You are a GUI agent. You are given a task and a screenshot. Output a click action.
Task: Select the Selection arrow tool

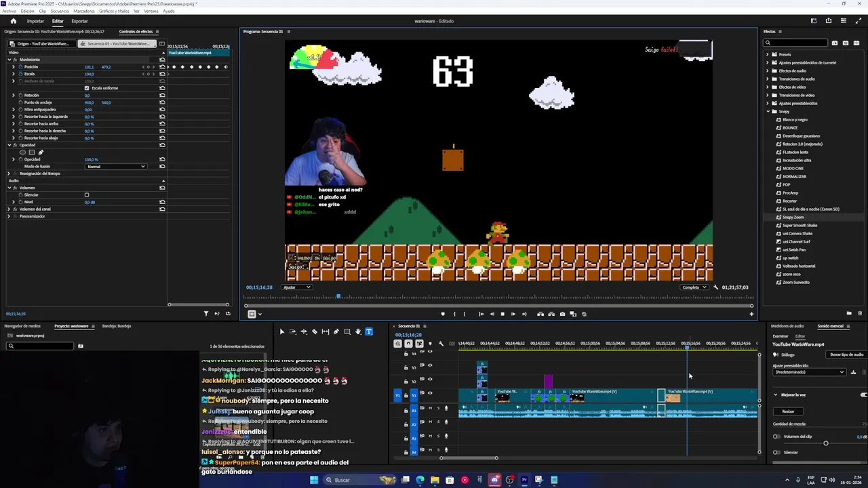(282, 331)
